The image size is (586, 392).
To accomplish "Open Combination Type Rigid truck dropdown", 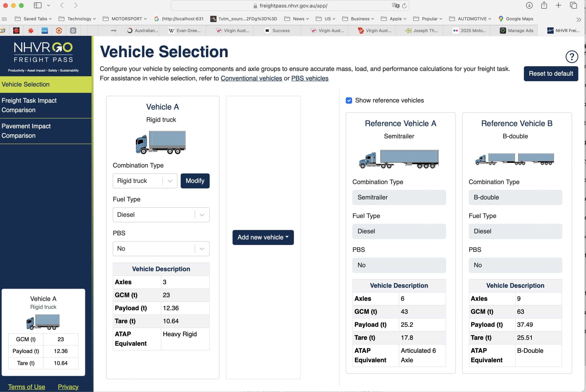I will [x=145, y=181].
